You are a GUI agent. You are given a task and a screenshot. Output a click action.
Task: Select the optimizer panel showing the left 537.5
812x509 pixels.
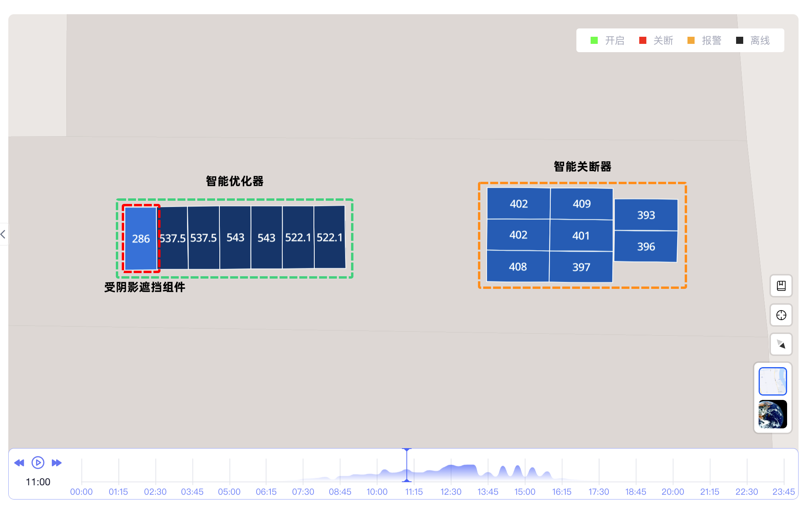point(172,238)
